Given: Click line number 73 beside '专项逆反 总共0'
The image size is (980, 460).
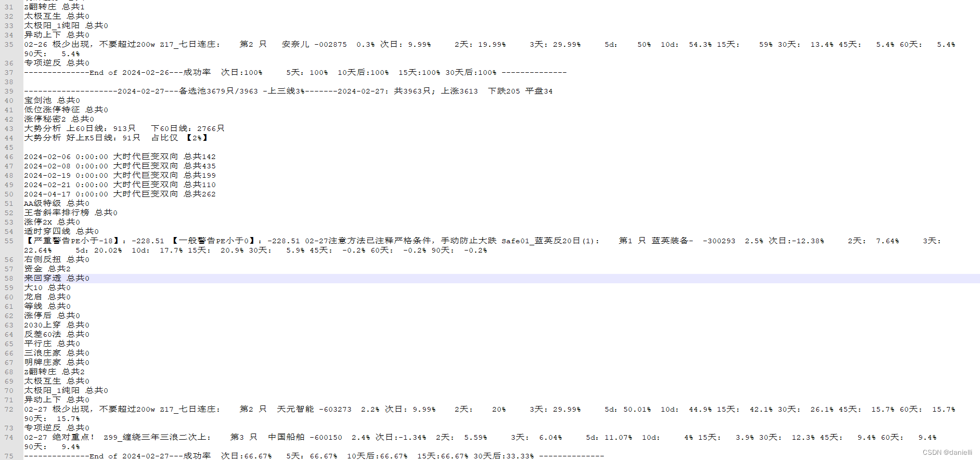Looking at the screenshot, I should point(9,428).
